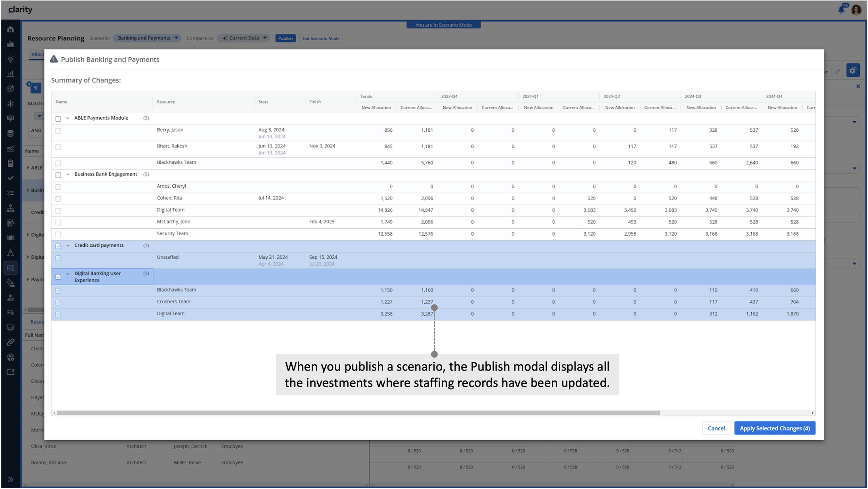The image size is (868, 489).
Task: Uncheck the Credit card payments group checkbox
Action: pyautogui.click(x=58, y=246)
